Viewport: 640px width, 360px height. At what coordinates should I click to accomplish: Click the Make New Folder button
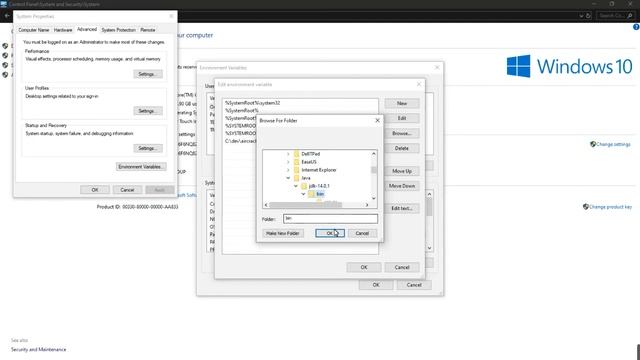point(283,233)
